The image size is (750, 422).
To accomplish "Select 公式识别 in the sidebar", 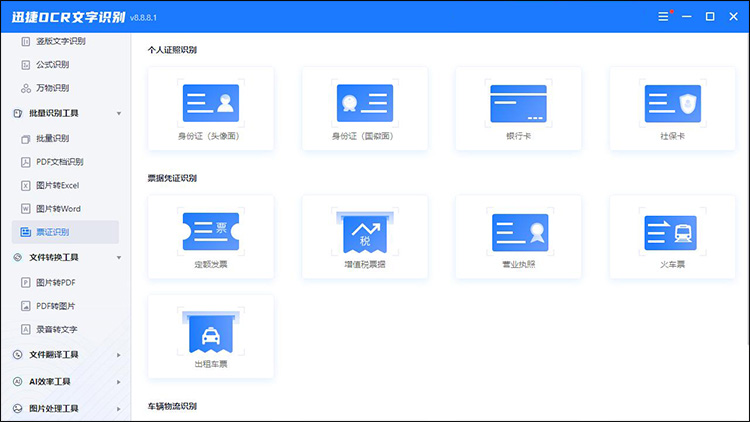I will [x=53, y=65].
